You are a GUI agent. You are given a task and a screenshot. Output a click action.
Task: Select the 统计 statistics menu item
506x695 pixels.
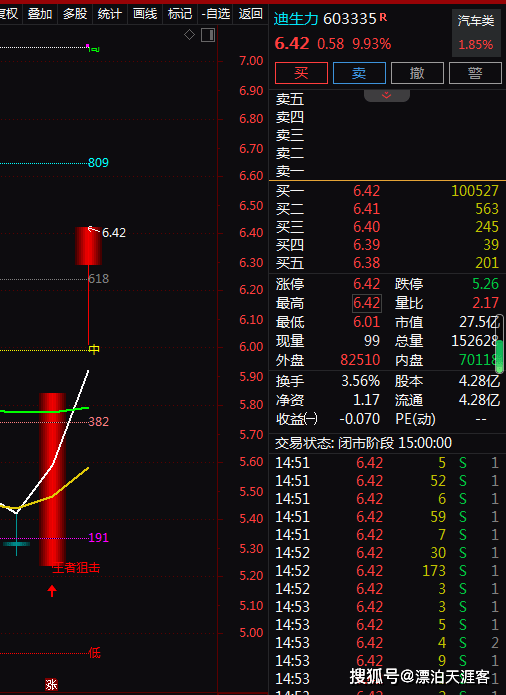tap(109, 14)
